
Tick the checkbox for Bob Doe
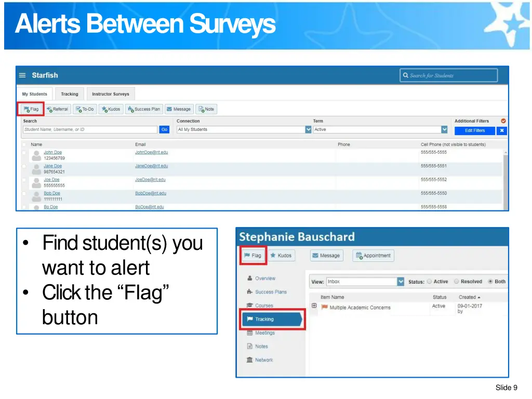(x=24, y=193)
